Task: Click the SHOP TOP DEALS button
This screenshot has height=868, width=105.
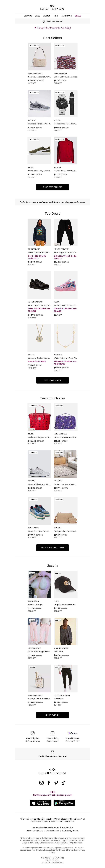Action: pyautogui.click(x=52, y=380)
